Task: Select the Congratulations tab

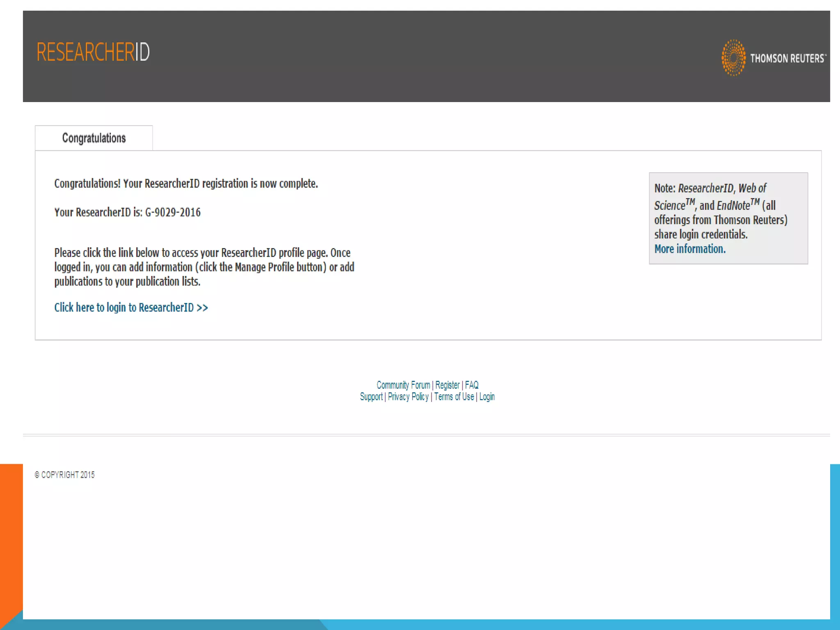Action: pyautogui.click(x=94, y=138)
